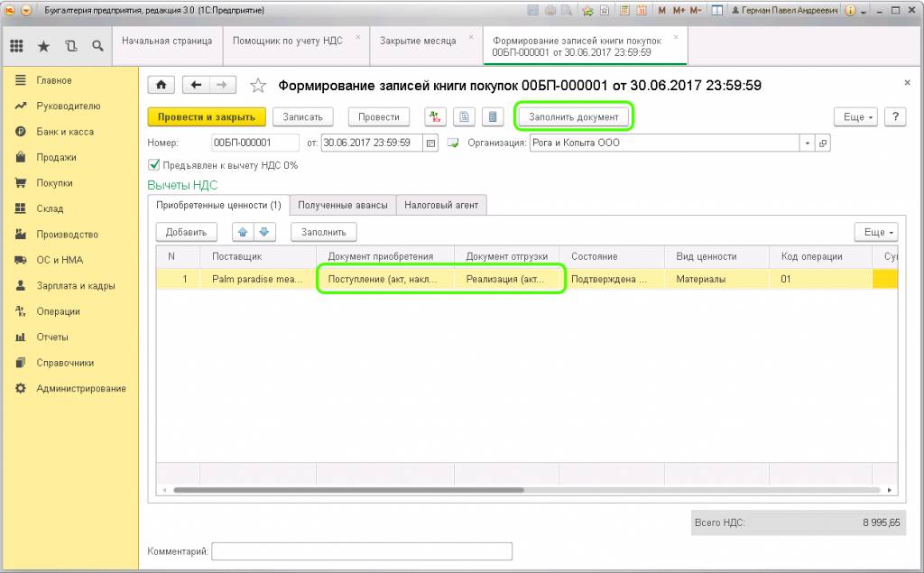This screenshot has width=924, height=573.
Task: Click the 'Заполнить' table button
Action: point(324,232)
